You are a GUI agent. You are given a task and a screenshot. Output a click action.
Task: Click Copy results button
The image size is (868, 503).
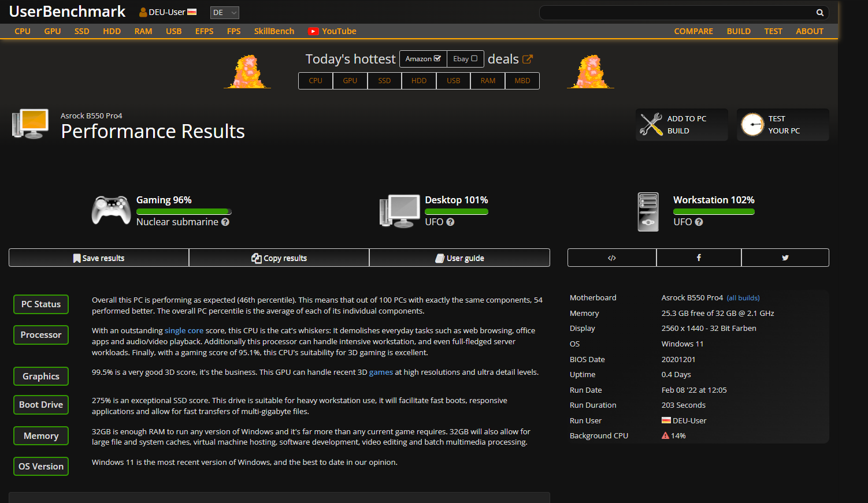(x=279, y=258)
